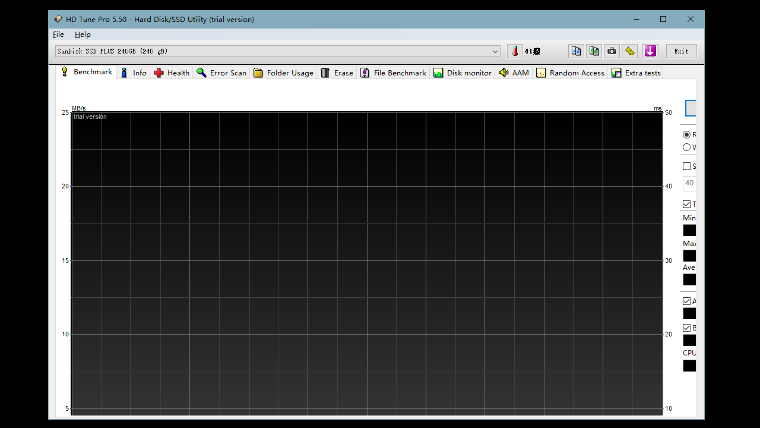Open the Health tab with red cross

(171, 73)
